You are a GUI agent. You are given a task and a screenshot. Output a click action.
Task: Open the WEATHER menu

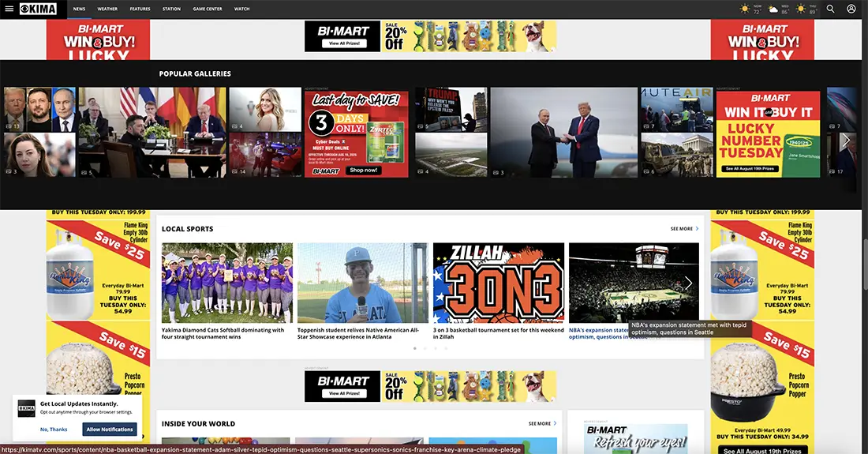coord(107,9)
